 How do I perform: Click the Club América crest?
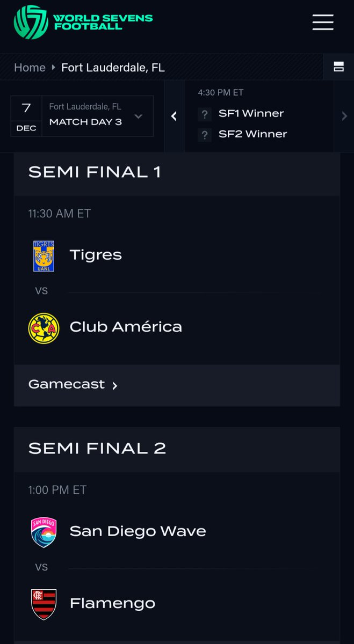pyautogui.click(x=44, y=328)
